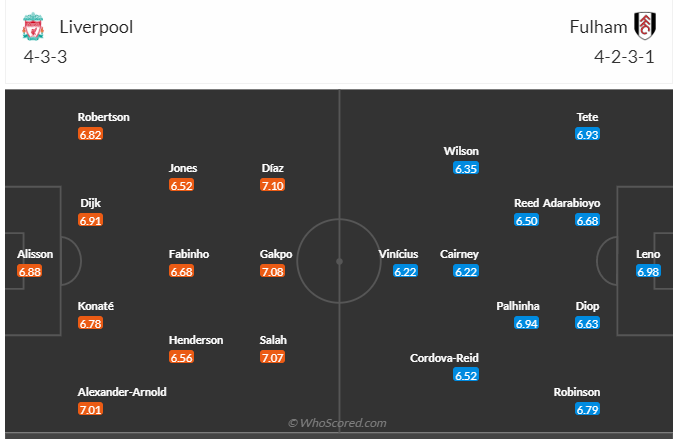Open Gakpo's player name
676x439 pixels.
tap(276, 254)
